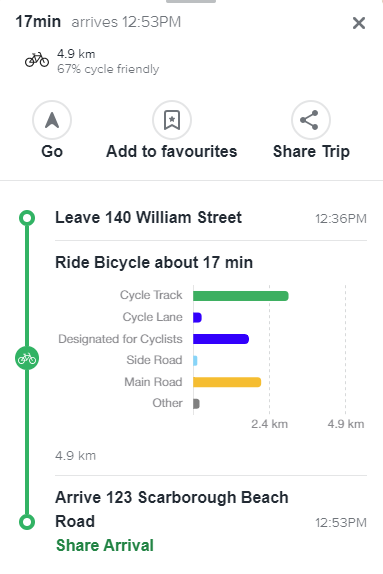Select the green Cycle Track bar
This screenshot has height=574, width=383.
tap(241, 296)
